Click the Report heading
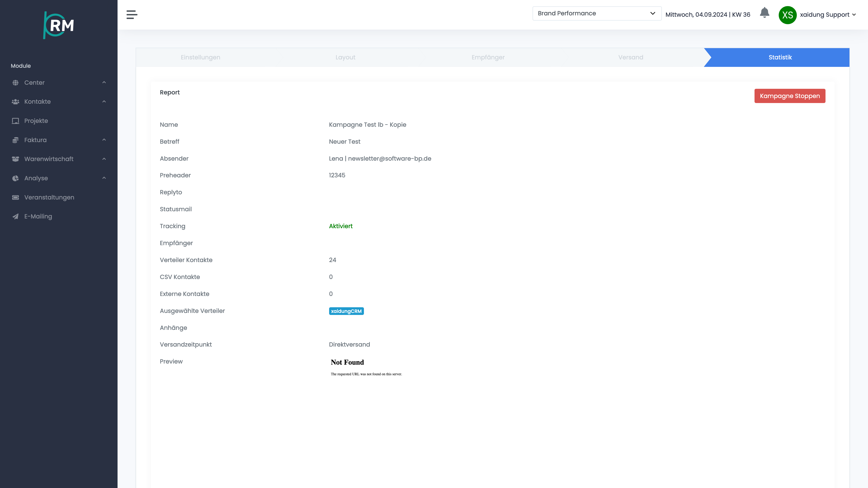 (x=170, y=92)
